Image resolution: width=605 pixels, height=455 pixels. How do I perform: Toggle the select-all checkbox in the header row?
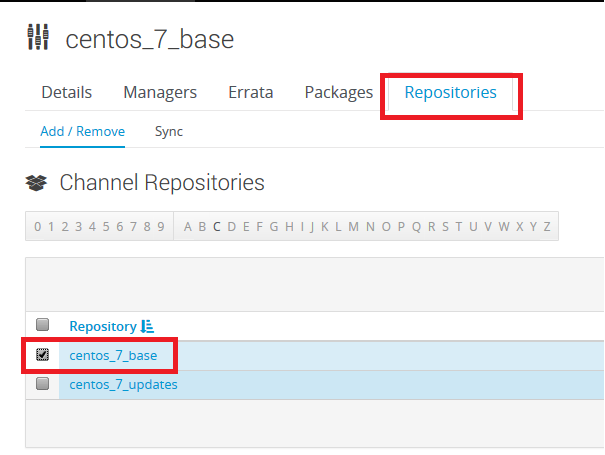(x=42, y=325)
